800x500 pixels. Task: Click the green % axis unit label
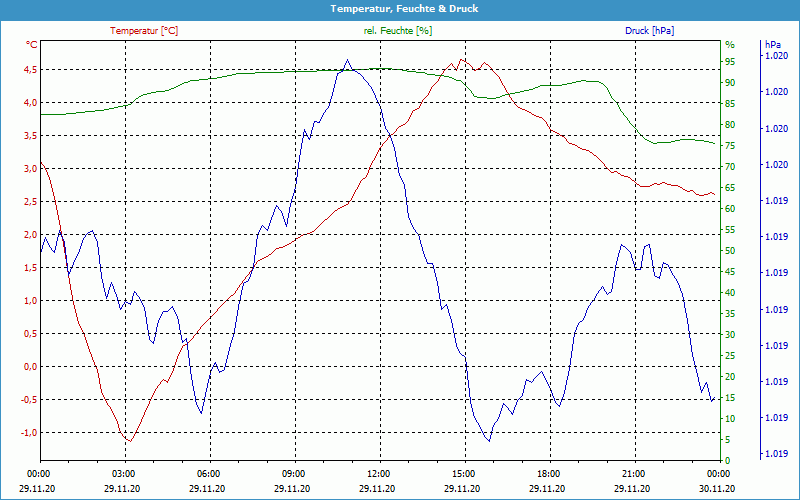pyautogui.click(x=730, y=45)
